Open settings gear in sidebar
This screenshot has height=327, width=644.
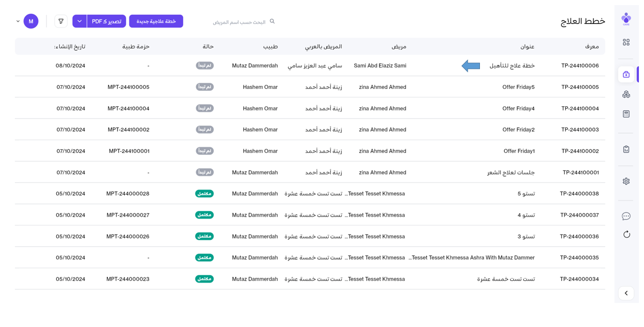click(x=626, y=181)
